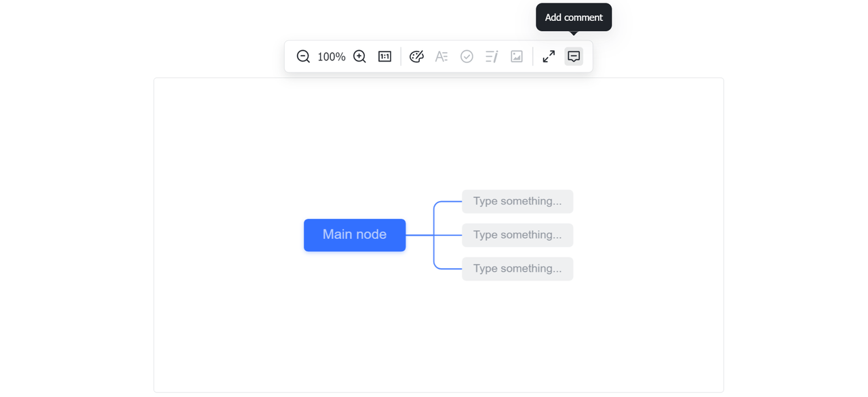
Task: Select the blue Main node
Action: coord(355,235)
